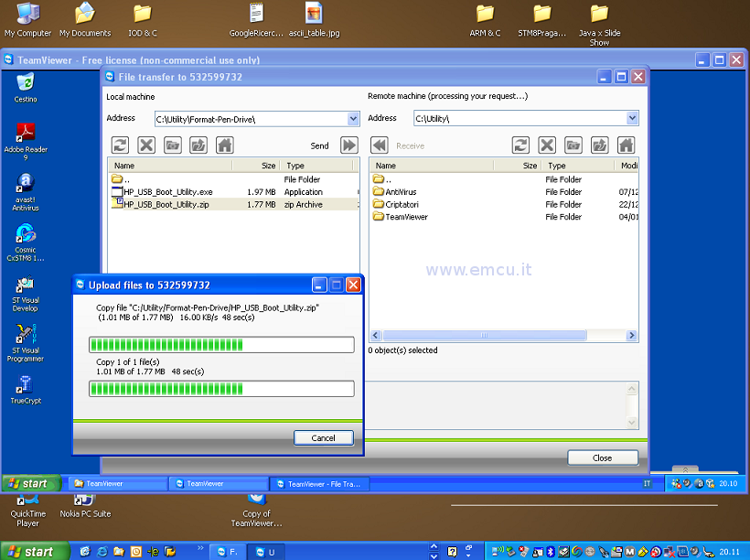Switch to TeamViewer - File Tra... taskbar button

[x=318, y=484]
